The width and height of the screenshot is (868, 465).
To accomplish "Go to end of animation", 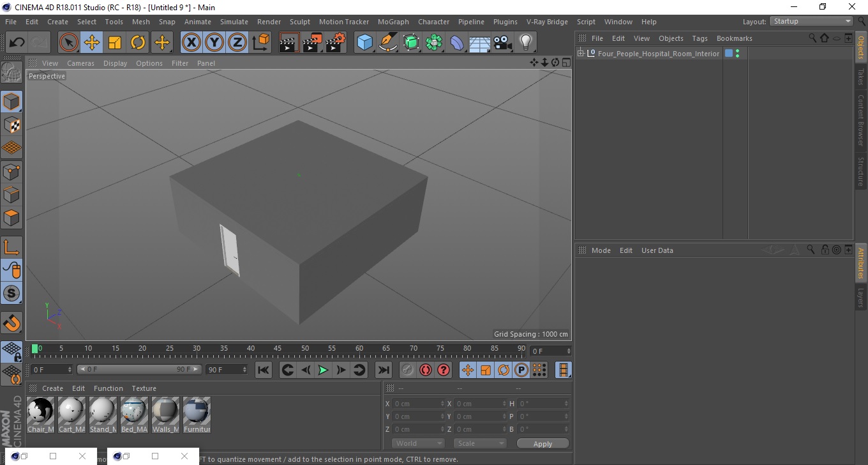I will pos(383,370).
